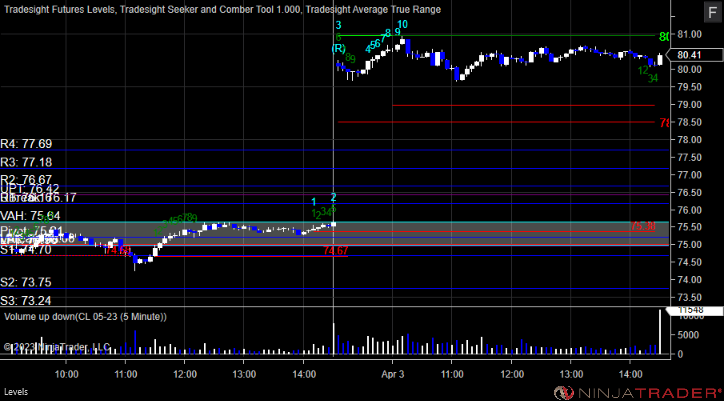
Task: Click the Levels tab at the bottom
Action: click(16, 392)
